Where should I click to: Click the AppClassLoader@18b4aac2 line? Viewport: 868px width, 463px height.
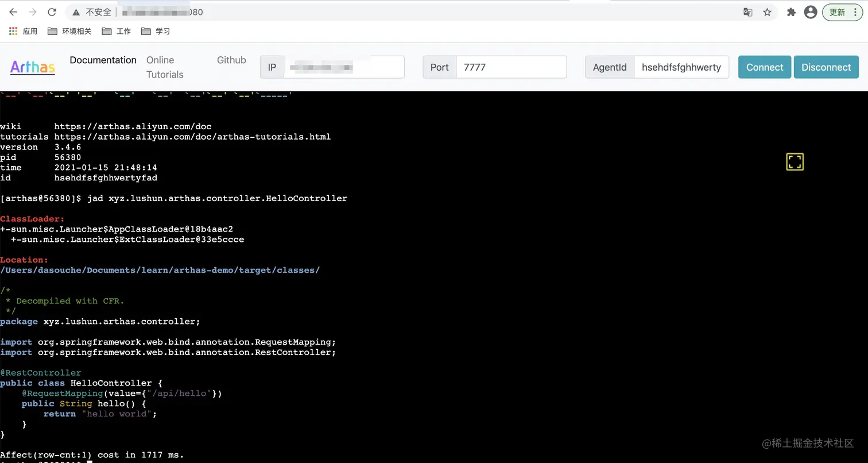click(x=117, y=229)
